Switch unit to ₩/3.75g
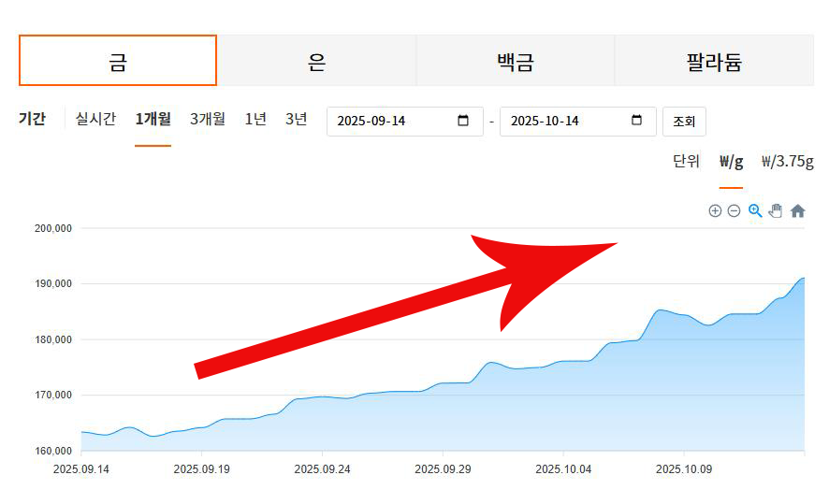Screen dimensions: 829x504 click(787, 161)
